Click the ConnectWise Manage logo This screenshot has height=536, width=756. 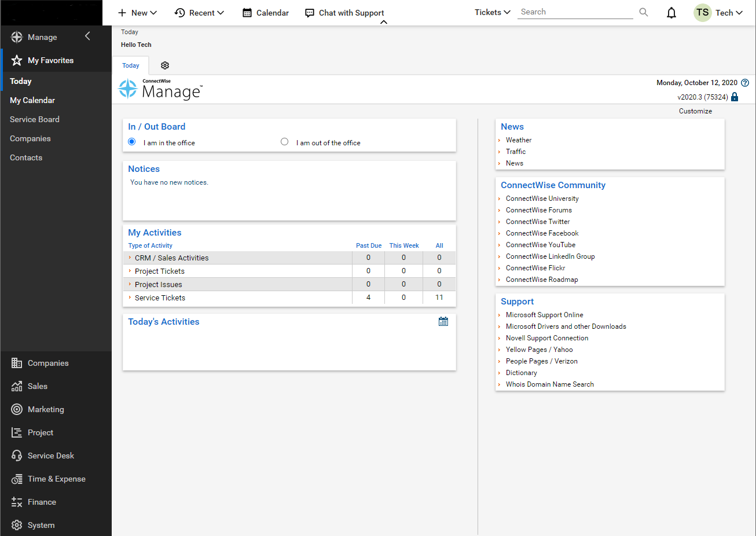(161, 89)
